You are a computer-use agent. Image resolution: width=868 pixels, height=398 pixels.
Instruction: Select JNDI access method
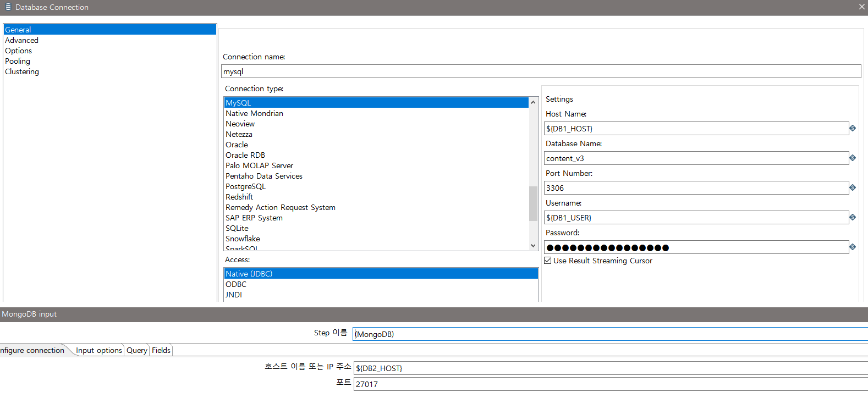381,295
